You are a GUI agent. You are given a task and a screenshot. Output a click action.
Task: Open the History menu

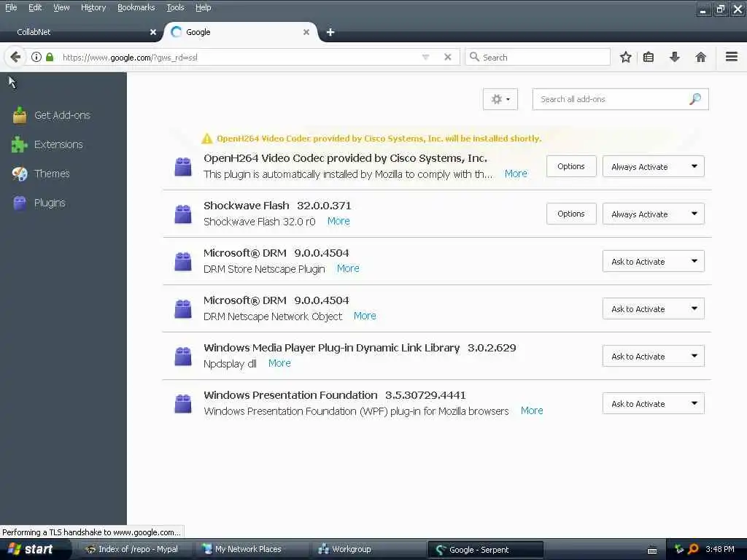pyautogui.click(x=93, y=7)
